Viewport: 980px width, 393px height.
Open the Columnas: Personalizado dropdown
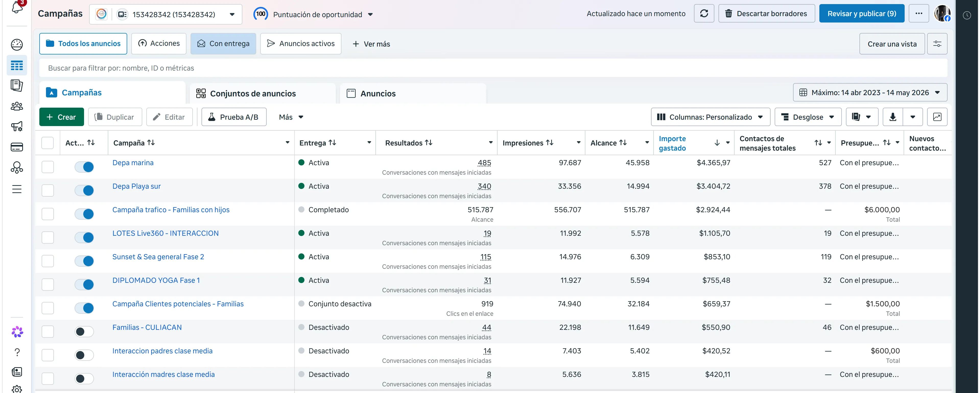coord(710,117)
